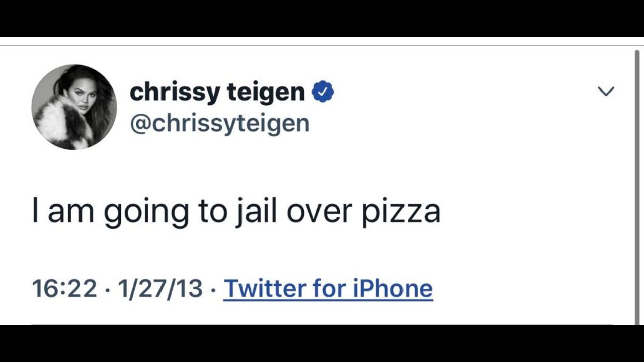644x362 pixels.
Task: Click the word "am" in the tweet
Action: click(71, 211)
